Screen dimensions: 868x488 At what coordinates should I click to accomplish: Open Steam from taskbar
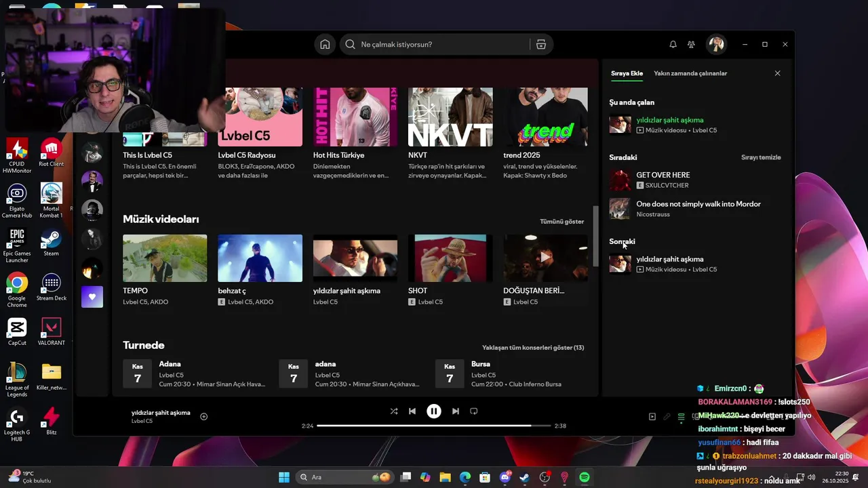[525, 477]
